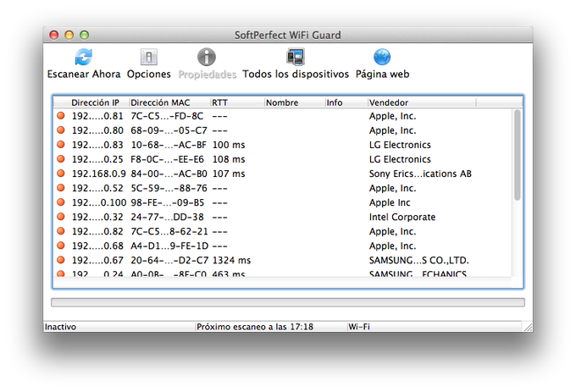Image resolution: width=576 pixels, height=392 pixels.
Task: Select IP 192.....0.52
Action: [97, 188]
